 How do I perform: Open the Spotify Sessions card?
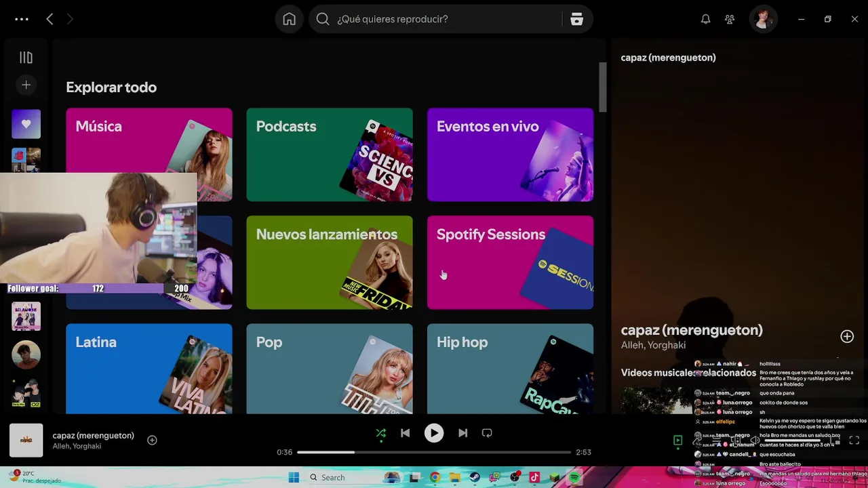click(510, 262)
